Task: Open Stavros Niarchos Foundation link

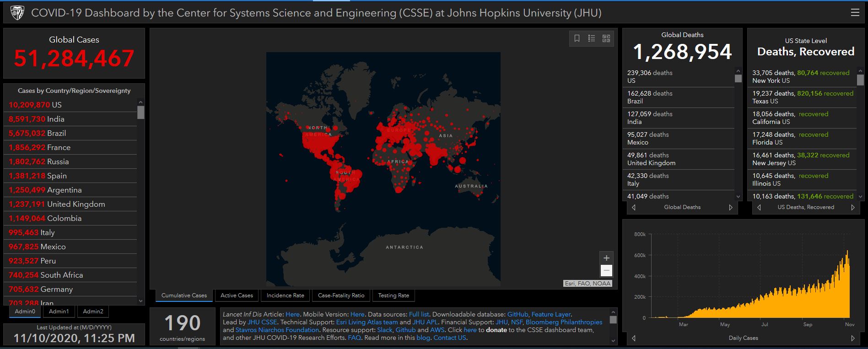Action: pos(277,330)
